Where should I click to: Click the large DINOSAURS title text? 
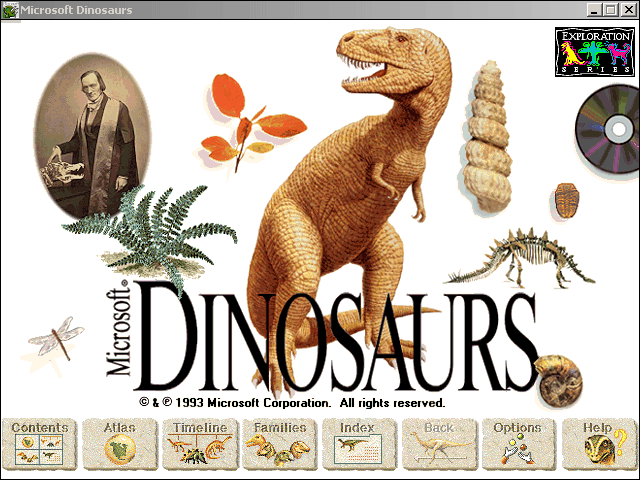[335, 337]
